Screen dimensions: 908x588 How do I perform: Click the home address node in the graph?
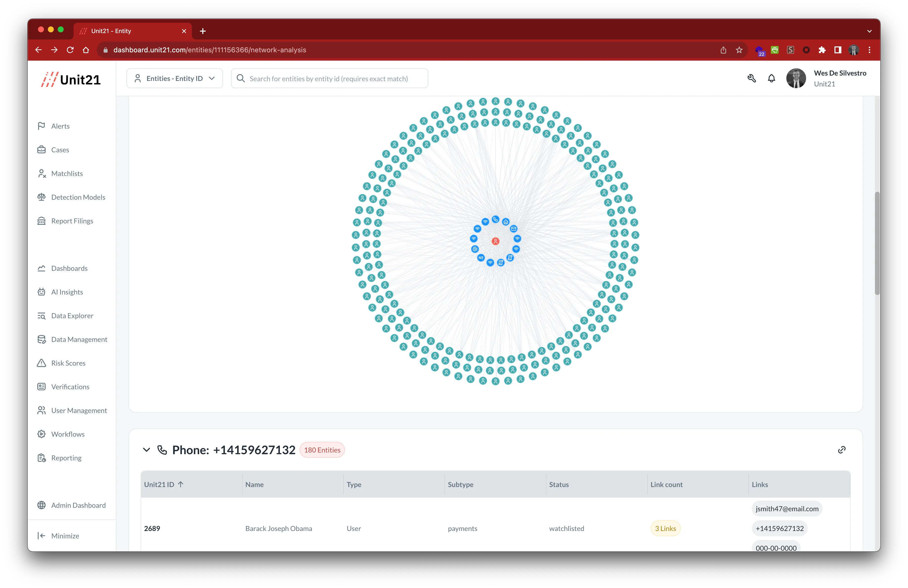pos(506,222)
